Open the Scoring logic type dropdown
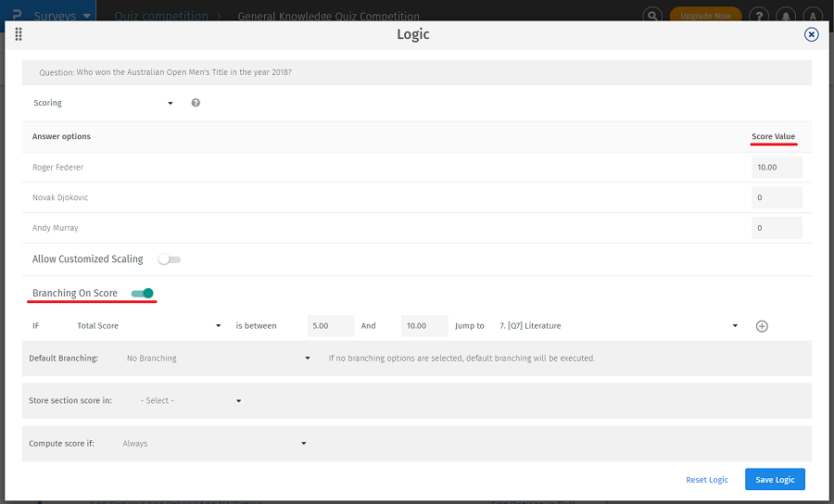The width and height of the screenshot is (834, 504). click(103, 103)
